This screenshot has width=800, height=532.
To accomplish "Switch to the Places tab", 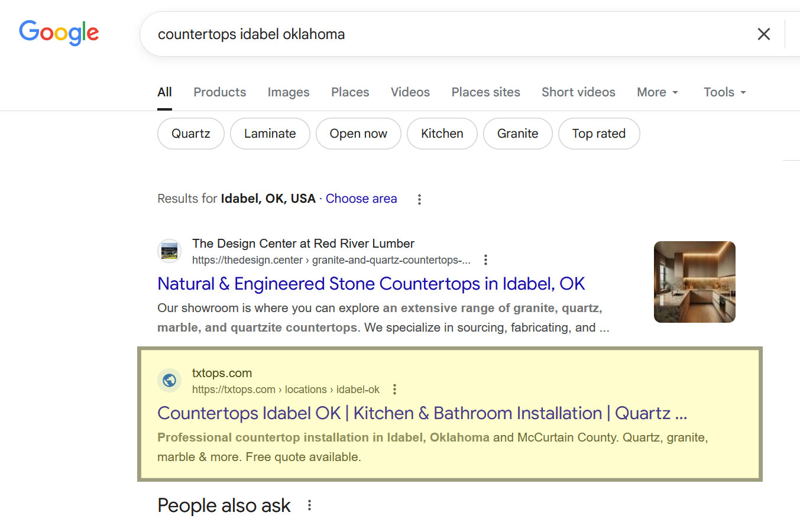I will (x=349, y=92).
